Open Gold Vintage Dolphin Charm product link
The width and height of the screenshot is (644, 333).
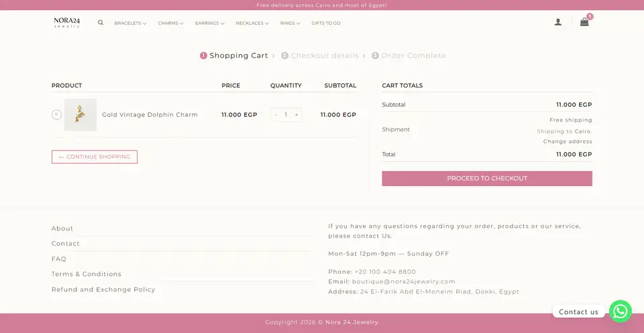click(x=150, y=115)
